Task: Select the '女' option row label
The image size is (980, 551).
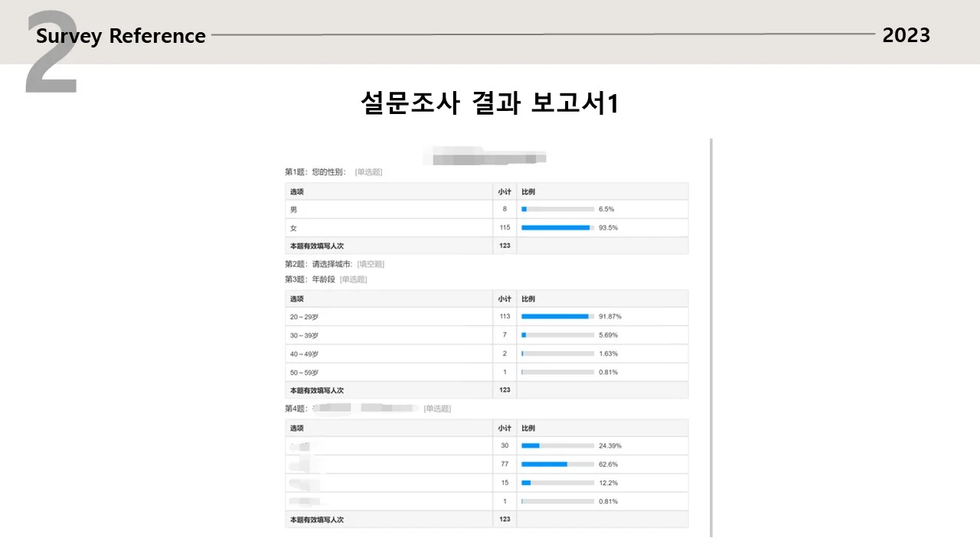Action: (x=293, y=228)
